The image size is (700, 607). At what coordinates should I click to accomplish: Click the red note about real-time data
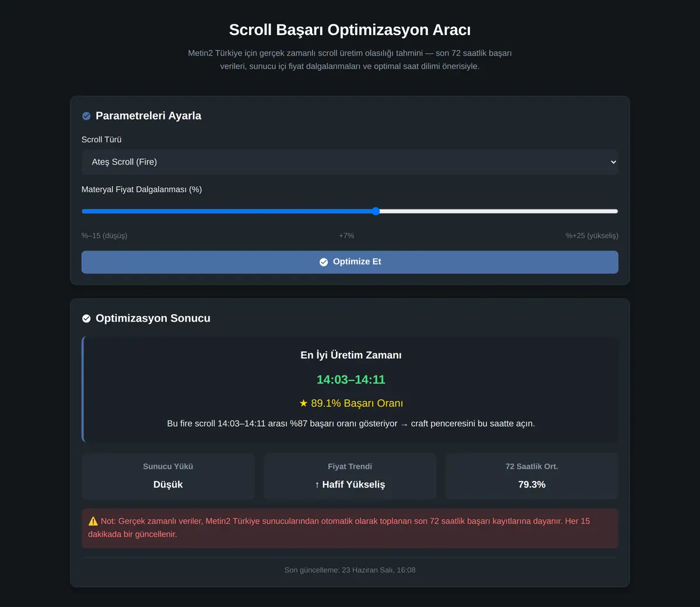[350, 528]
